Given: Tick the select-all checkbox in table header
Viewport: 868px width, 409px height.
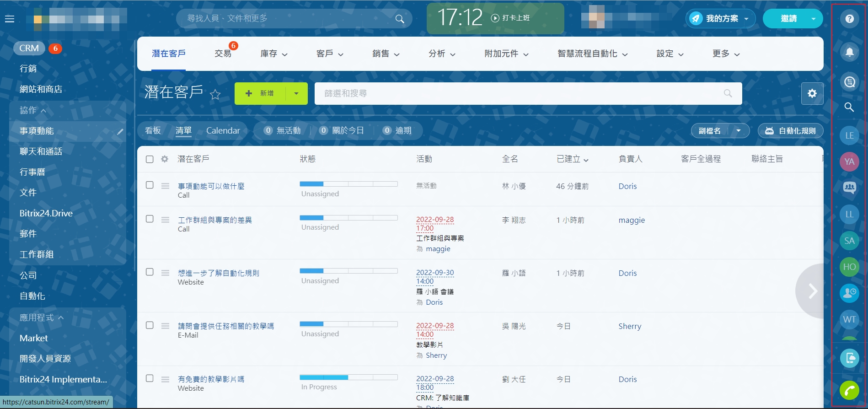Looking at the screenshot, I should 150,159.
